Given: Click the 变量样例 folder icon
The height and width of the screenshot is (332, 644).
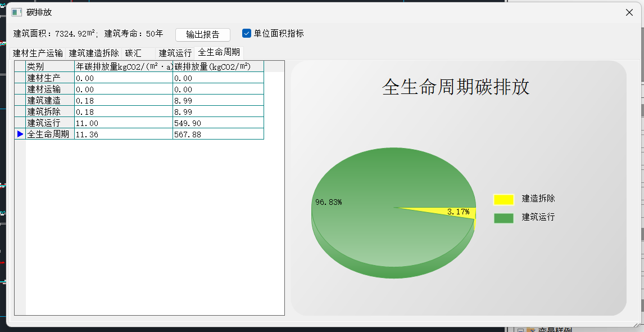Looking at the screenshot, I should 530,330.
